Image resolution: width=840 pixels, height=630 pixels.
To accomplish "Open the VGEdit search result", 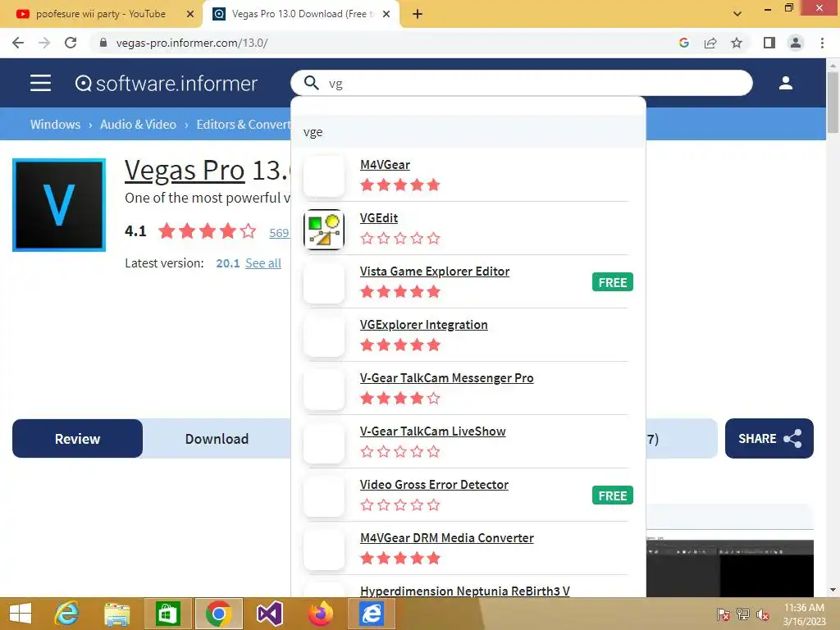I will (x=379, y=218).
